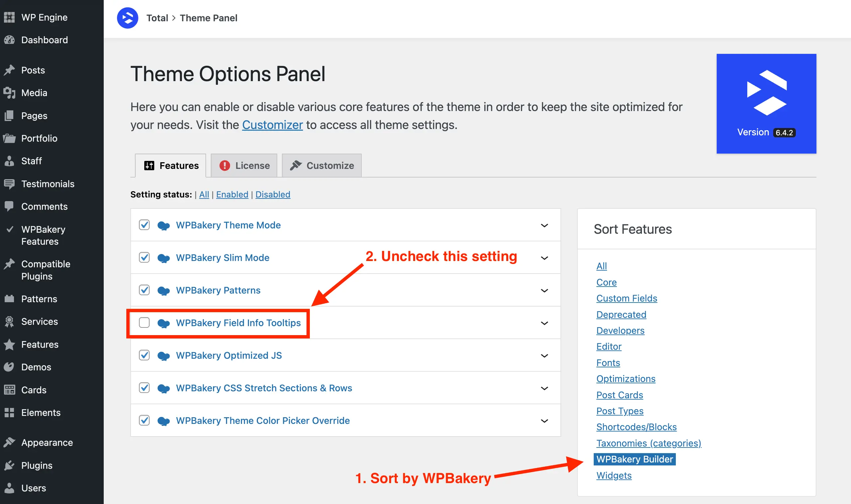Click the Features star icon in sidebar
Image resolution: width=851 pixels, height=504 pixels.
[10, 344]
